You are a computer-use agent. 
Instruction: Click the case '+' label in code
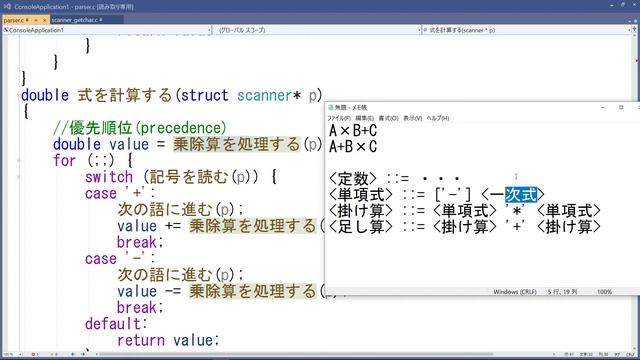click(120, 193)
